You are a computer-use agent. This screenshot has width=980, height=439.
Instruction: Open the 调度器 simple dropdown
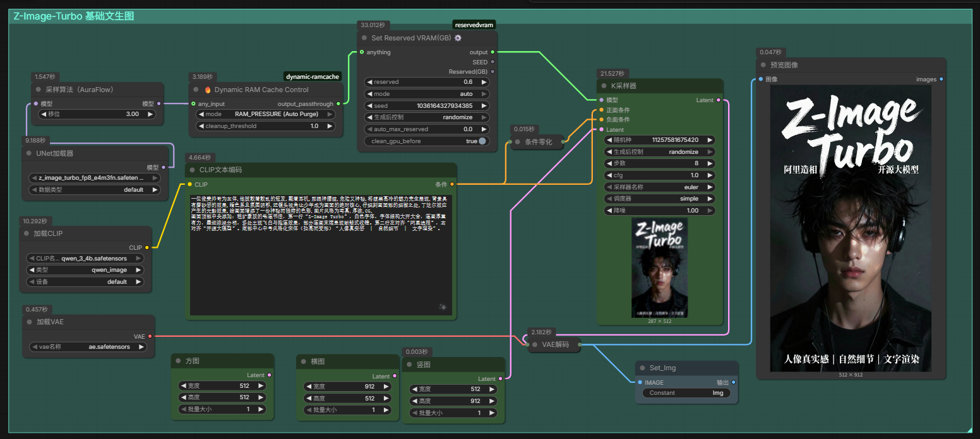[x=659, y=199]
